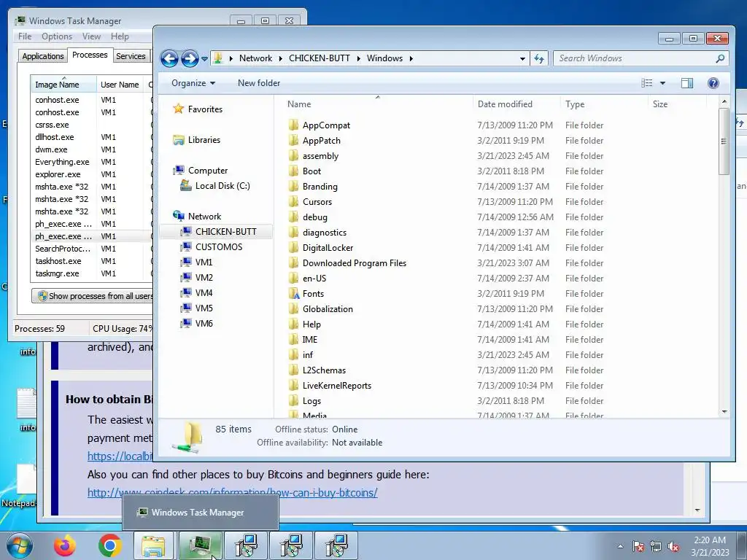747x560 pixels.
Task: Select CUSTOMOS network computer
Action: click(219, 246)
